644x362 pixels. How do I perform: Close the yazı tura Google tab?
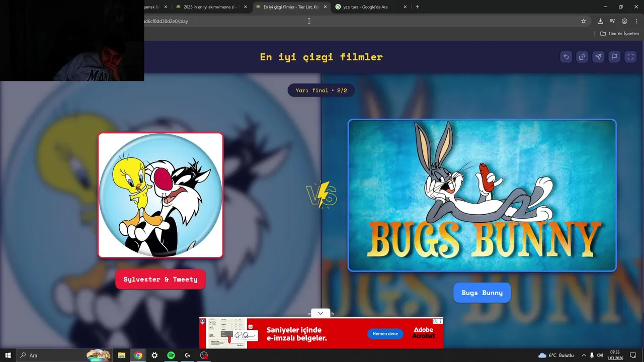point(405,7)
